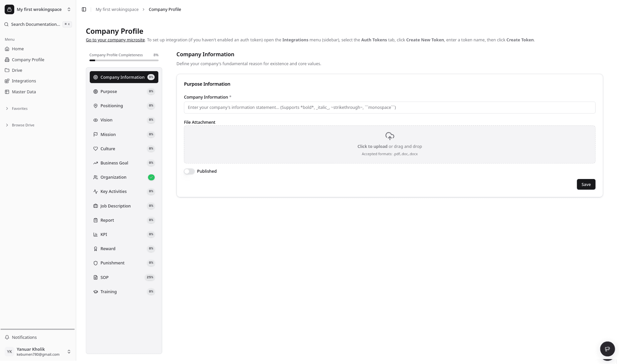
Task: Click the Business Goal trend icon
Action: tap(95, 163)
